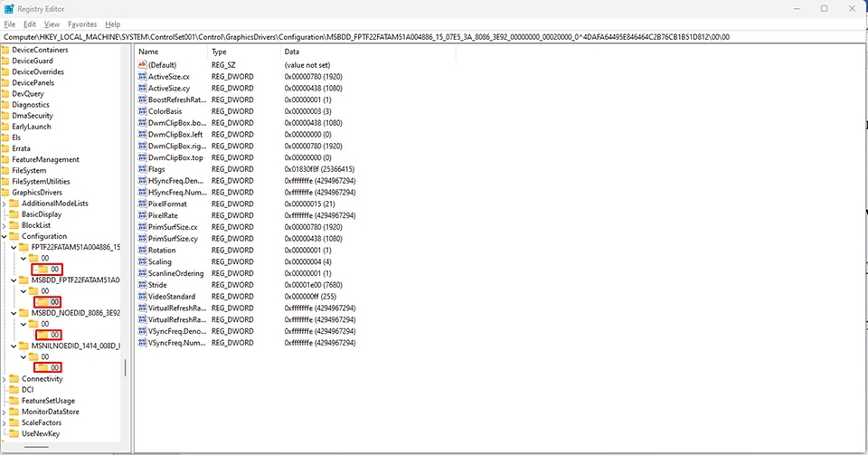Select the PrimSurfSize.cx value icon
The width and height of the screenshot is (868, 455).
pyautogui.click(x=142, y=227)
